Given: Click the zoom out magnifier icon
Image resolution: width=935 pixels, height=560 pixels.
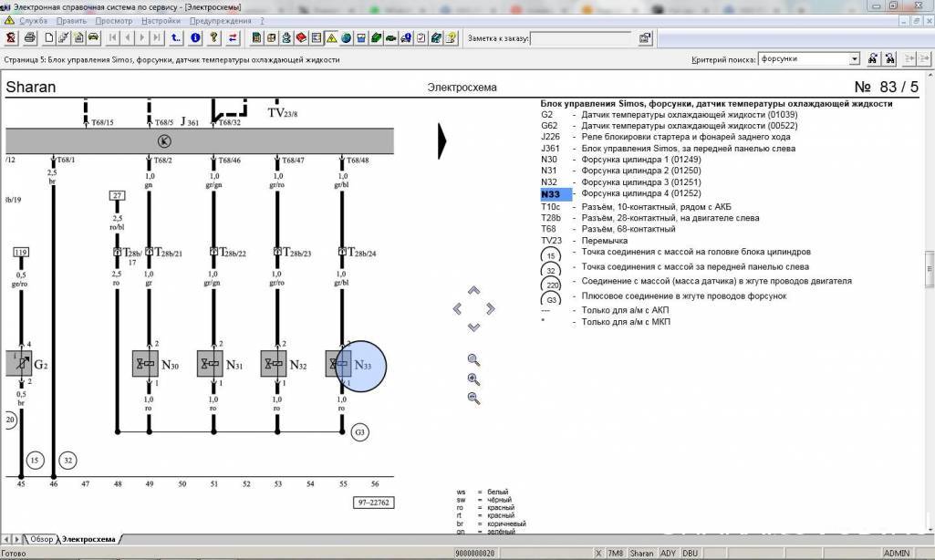Looking at the screenshot, I should pos(473,399).
